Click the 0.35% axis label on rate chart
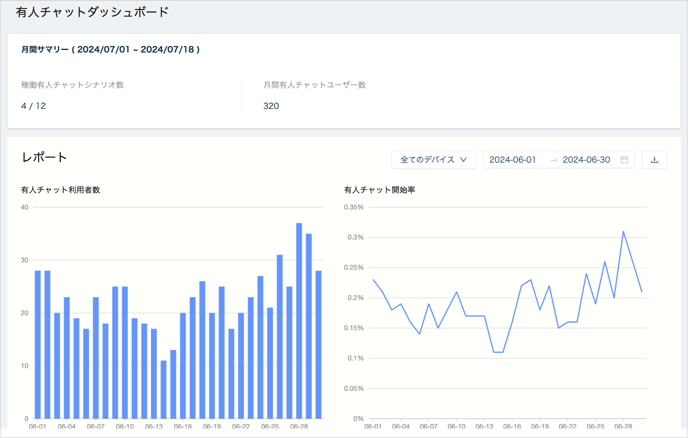Viewport: 688px width, 438px height. pyautogui.click(x=354, y=207)
